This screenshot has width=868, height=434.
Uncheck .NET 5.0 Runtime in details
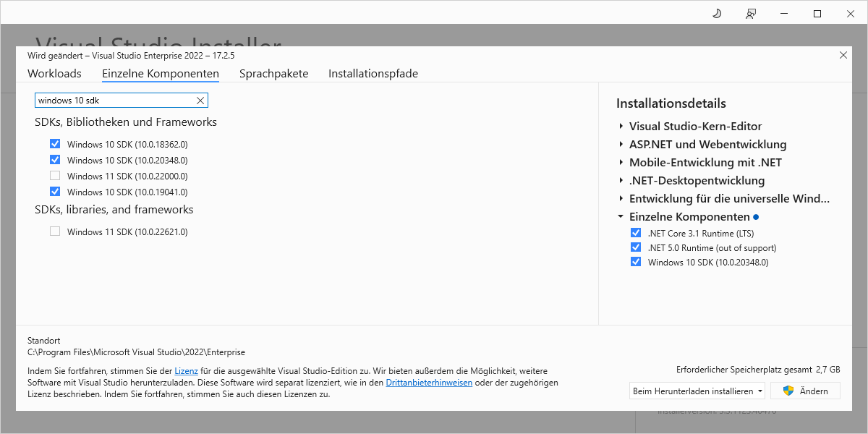636,247
